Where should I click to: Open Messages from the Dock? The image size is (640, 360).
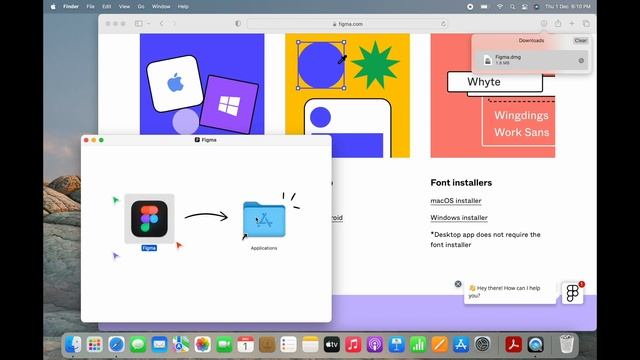(138, 345)
